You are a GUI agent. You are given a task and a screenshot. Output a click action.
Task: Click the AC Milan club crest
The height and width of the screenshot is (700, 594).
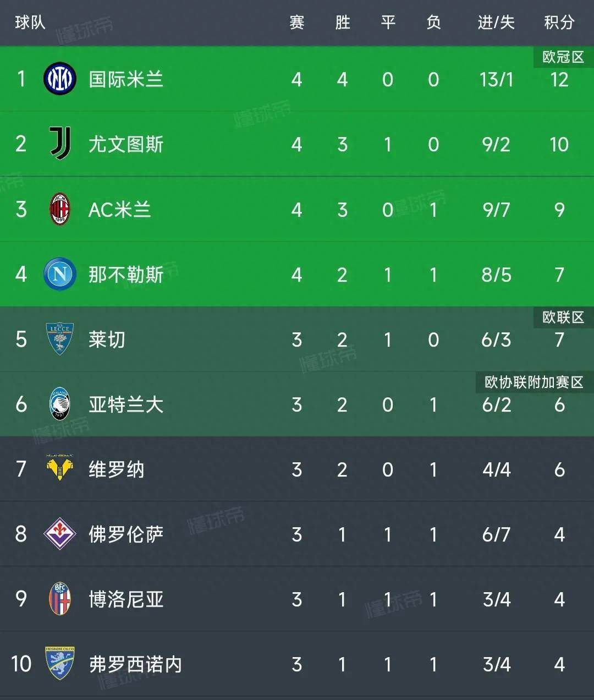[x=59, y=209]
